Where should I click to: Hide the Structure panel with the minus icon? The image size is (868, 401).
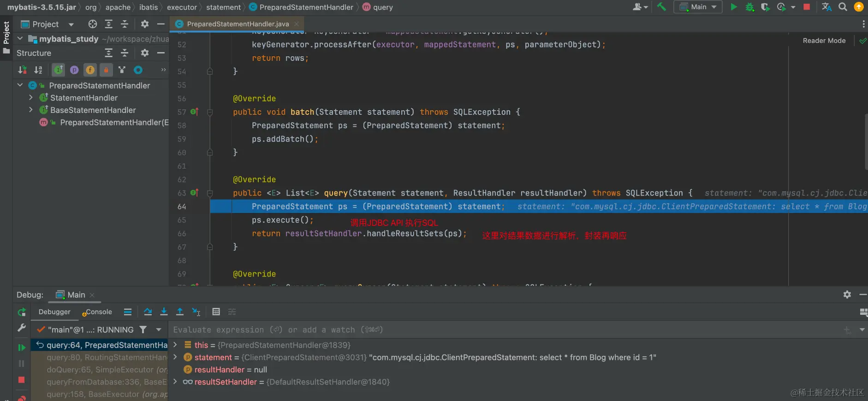pos(161,53)
